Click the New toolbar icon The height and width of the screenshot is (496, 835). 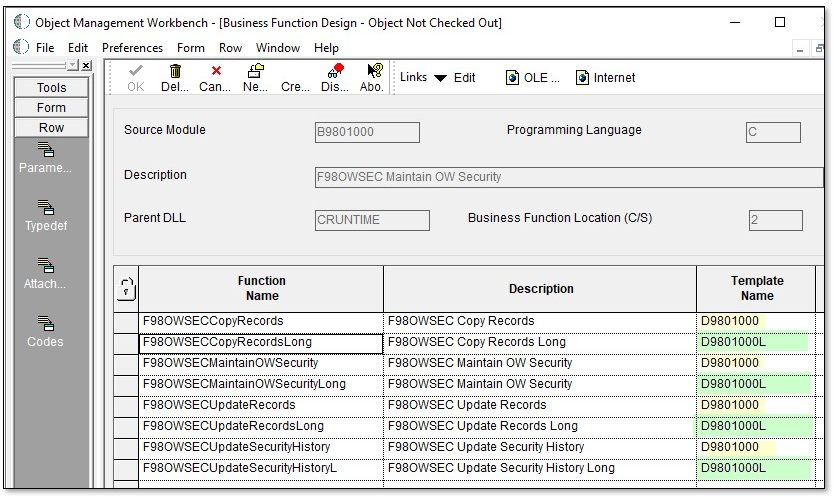(255, 72)
